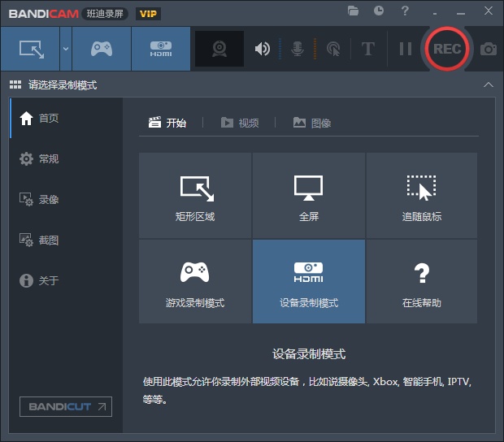
Task: Collapse the 请选择录制模式 panel chevron
Action: pos(488,84)
